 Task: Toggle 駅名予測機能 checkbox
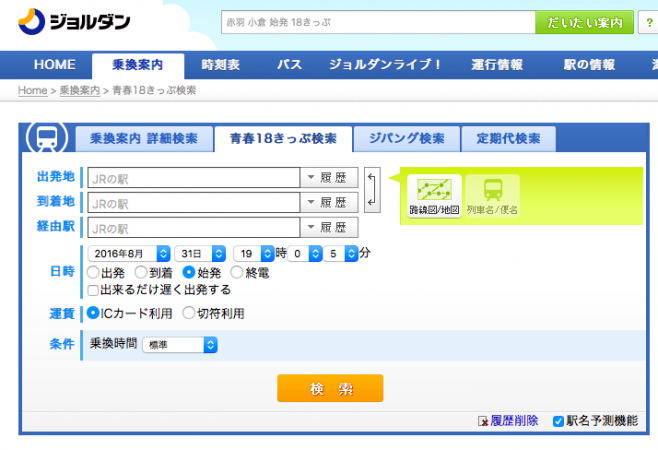pos(558,421)
